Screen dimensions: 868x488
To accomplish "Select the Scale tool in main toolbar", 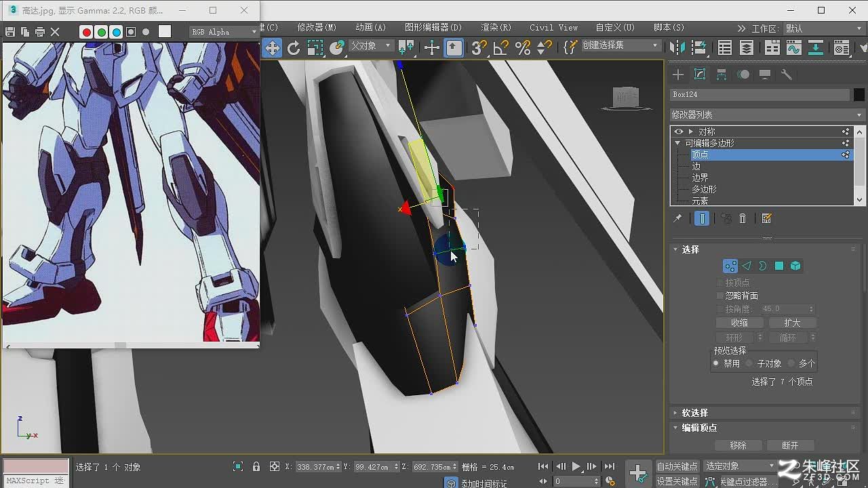I will pos(315,47).
